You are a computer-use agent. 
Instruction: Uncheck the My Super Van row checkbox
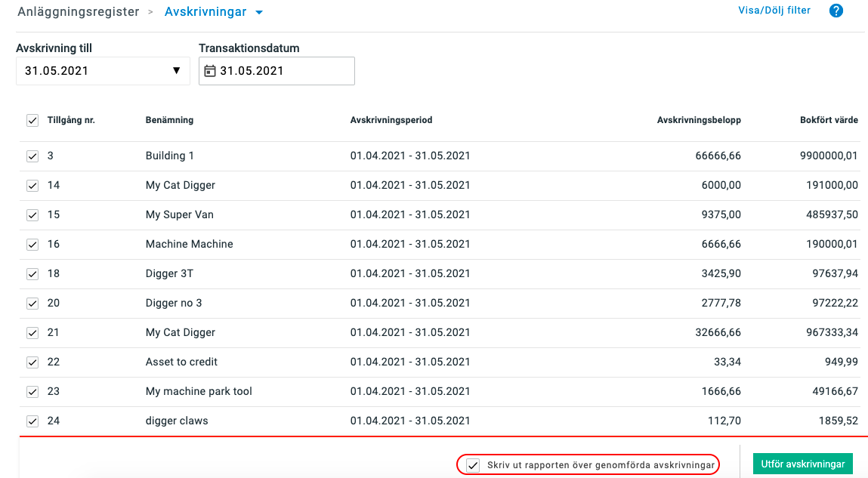pyautogui.click(x=32, y=215)
